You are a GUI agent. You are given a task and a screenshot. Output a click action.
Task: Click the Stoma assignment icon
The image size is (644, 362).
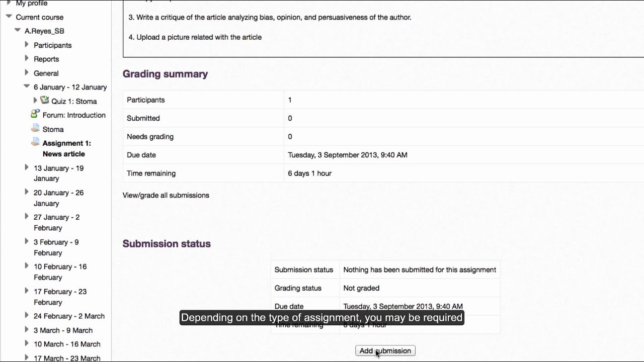click(35, 128)
